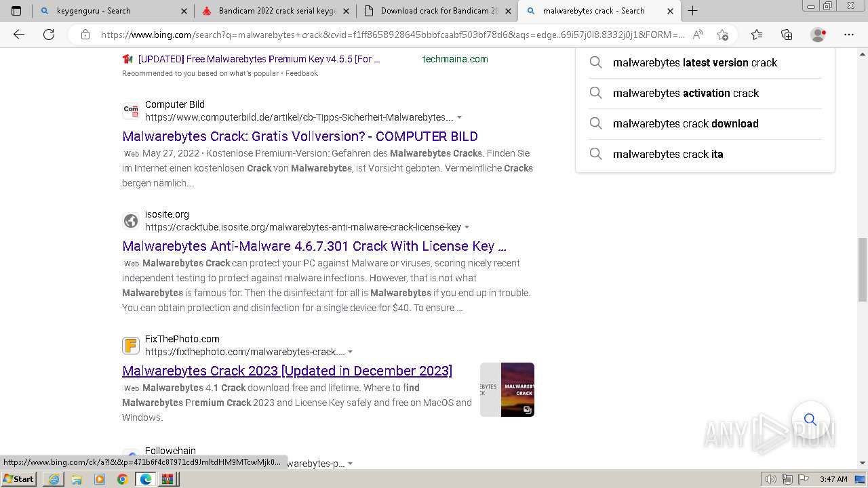Viewport: 868px width, 488px height.
Task: Choose suggestion malwarebytes crack download
Action: coord(686,123)
